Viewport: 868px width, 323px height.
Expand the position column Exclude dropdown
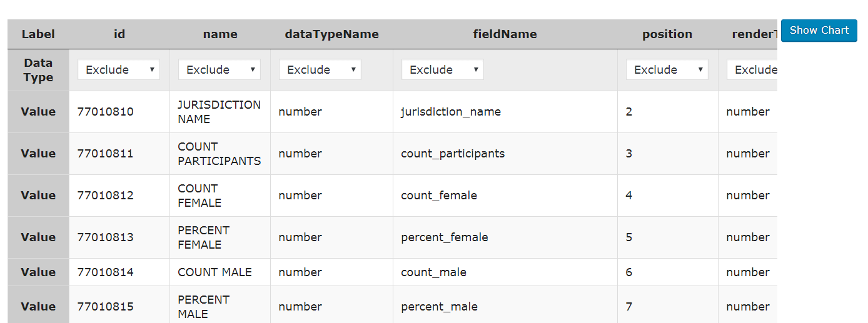click(667, 70)
